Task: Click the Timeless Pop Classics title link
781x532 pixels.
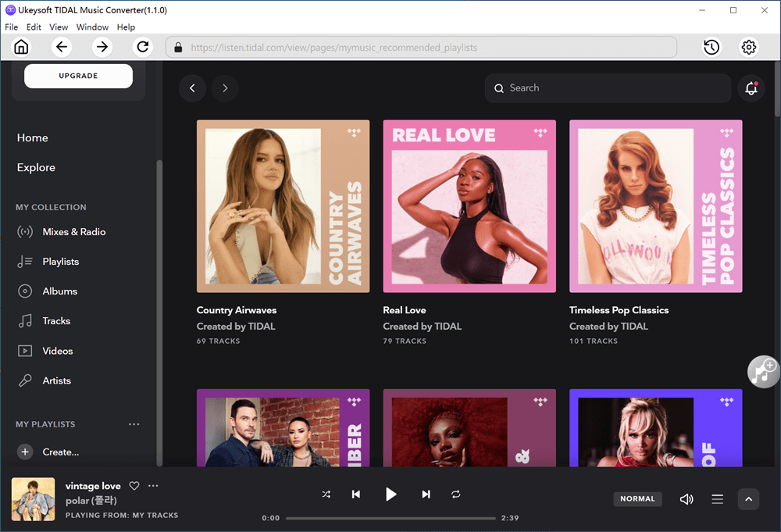Action: pos(619,310)
